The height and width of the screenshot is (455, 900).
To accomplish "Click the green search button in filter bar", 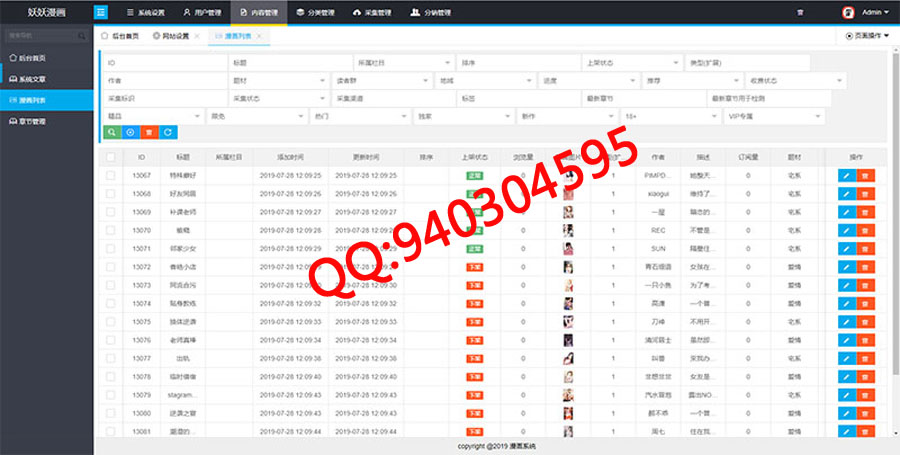I will point(112,132).
